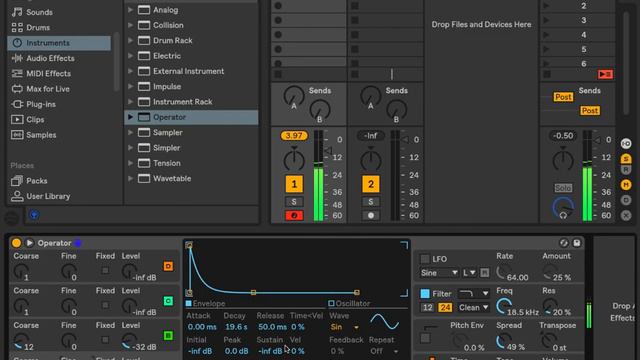
Task: Select Operator oscillator D button
Action: pos(168,267)
